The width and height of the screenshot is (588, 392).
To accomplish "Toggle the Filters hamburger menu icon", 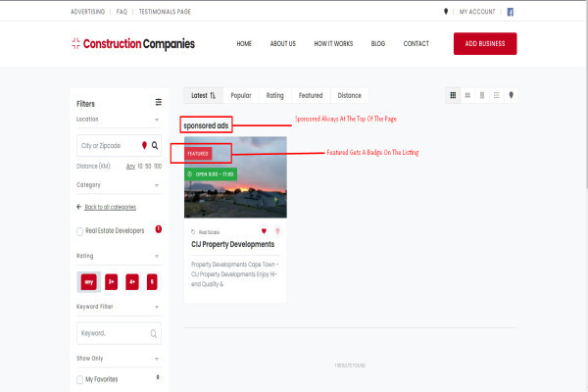I will click(x=159, y=102).
